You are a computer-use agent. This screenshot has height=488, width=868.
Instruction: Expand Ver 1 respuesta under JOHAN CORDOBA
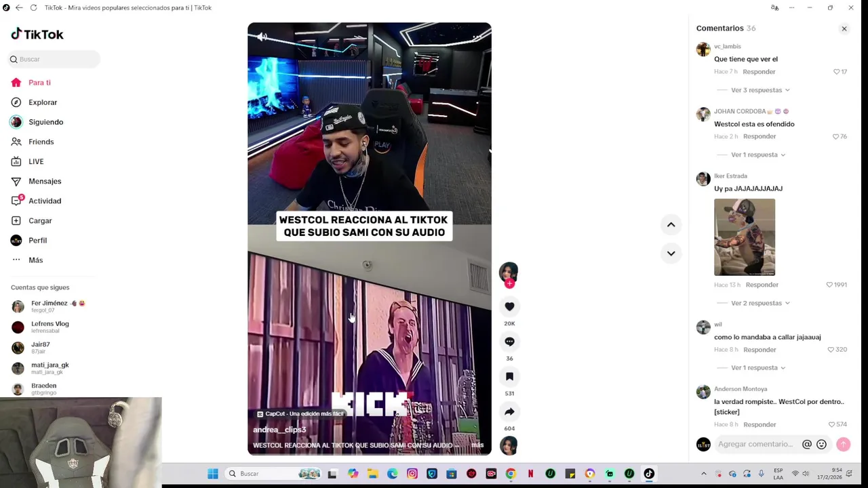(757, 155)
